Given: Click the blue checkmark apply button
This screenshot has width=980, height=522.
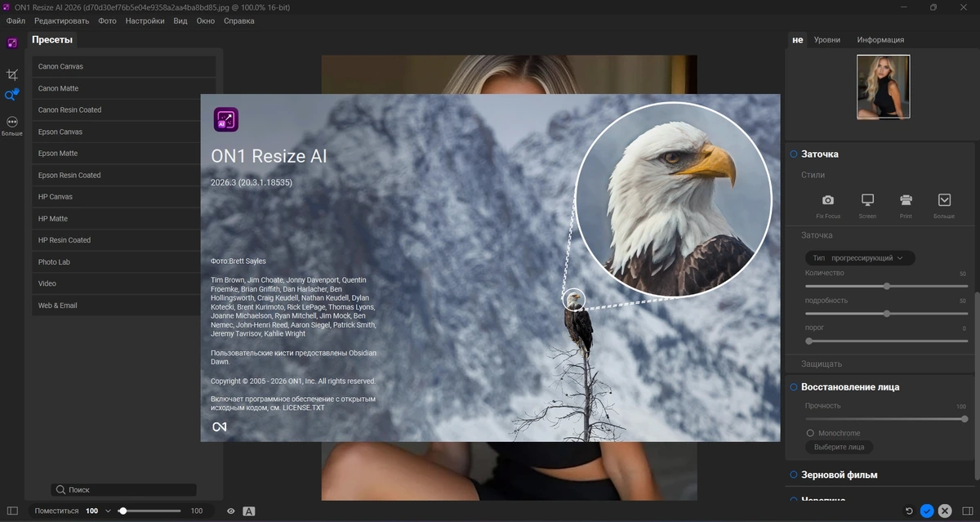Looking at the screenshot, I should (x=927, y=511).
